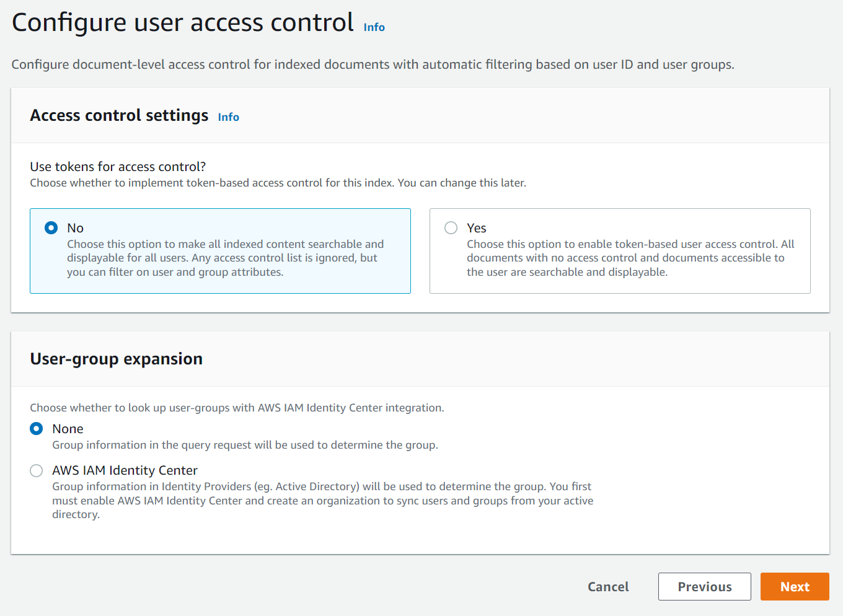Click the "None" option label text

click(x=68, y=429)
